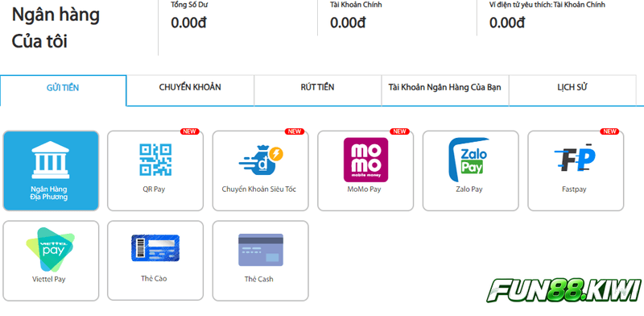Click the Viettel Pay text label
Image resolution: width=644 pixels, height=316 pixels.
point(49,279)
